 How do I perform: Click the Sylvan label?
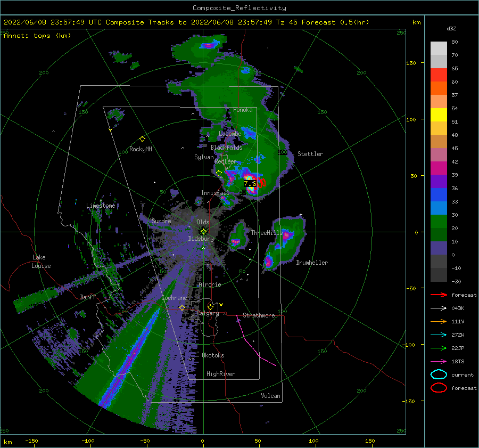204,157
